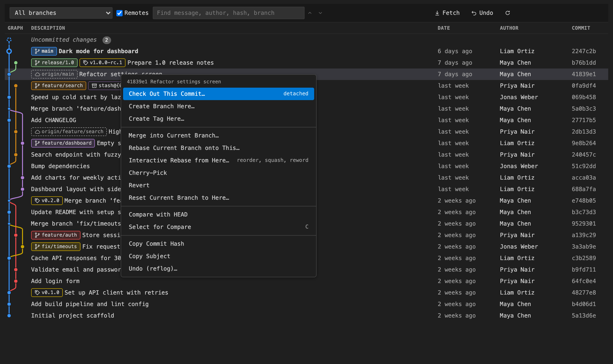Select commit 'Prepare 1.0 release notes'
Image resolution: width=613 pixels, height=364 pixels.
click(x=306, y=63)
